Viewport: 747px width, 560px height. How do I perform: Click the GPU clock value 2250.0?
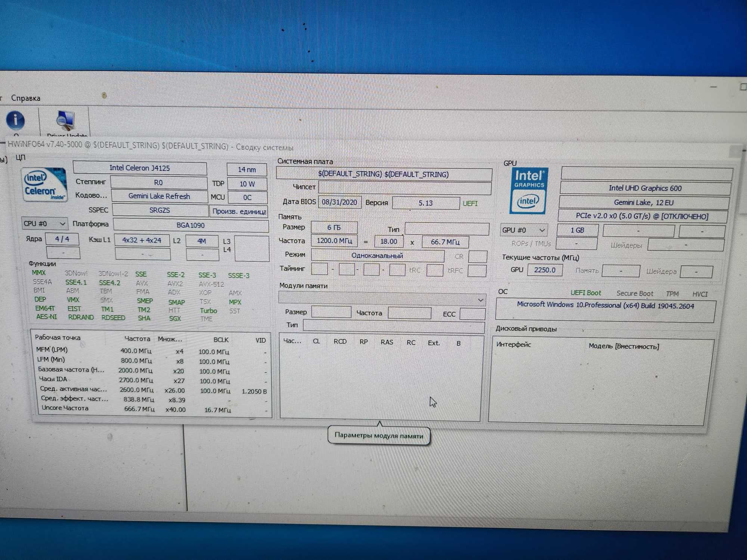(545, 270)
